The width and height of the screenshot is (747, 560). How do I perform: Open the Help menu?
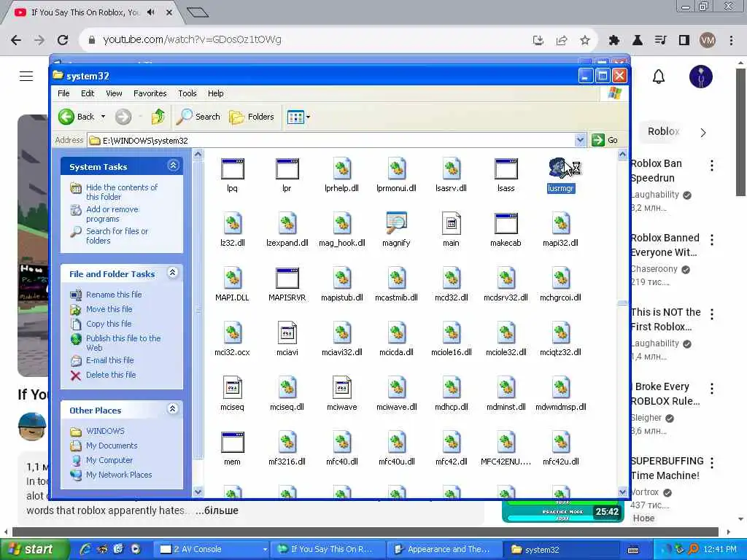tap(215, 93)
